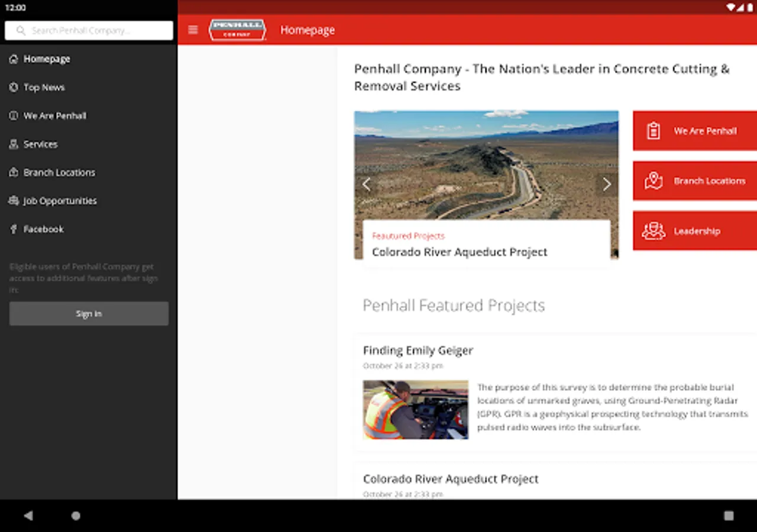This screenshot has width=757, height=532.
Task: Click people icon on Leadership tile
Action: (x=653, y=231)
